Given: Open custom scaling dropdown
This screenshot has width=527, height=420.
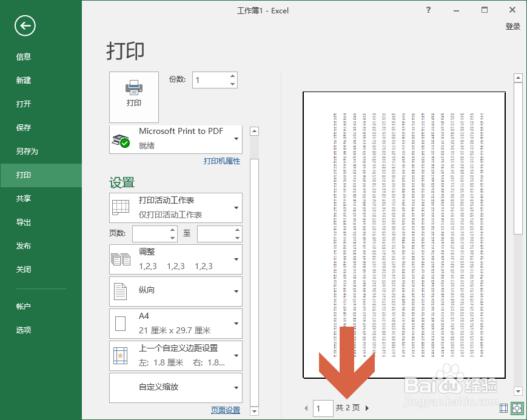Looking at the screenshot, I should click(x=176, y=388).
